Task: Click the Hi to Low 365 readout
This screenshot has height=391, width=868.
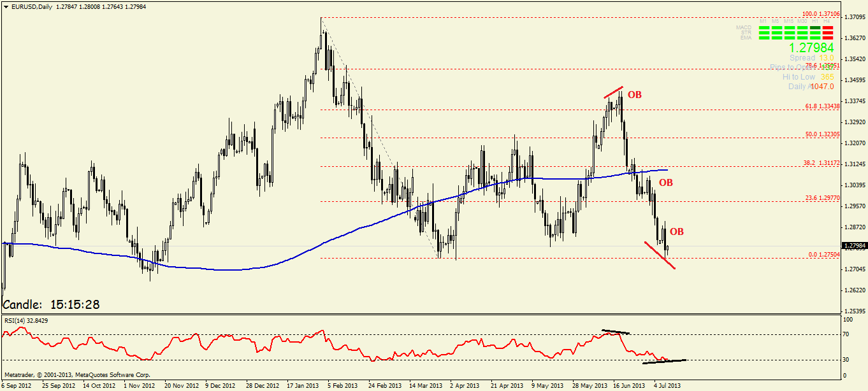Action: 808,76
